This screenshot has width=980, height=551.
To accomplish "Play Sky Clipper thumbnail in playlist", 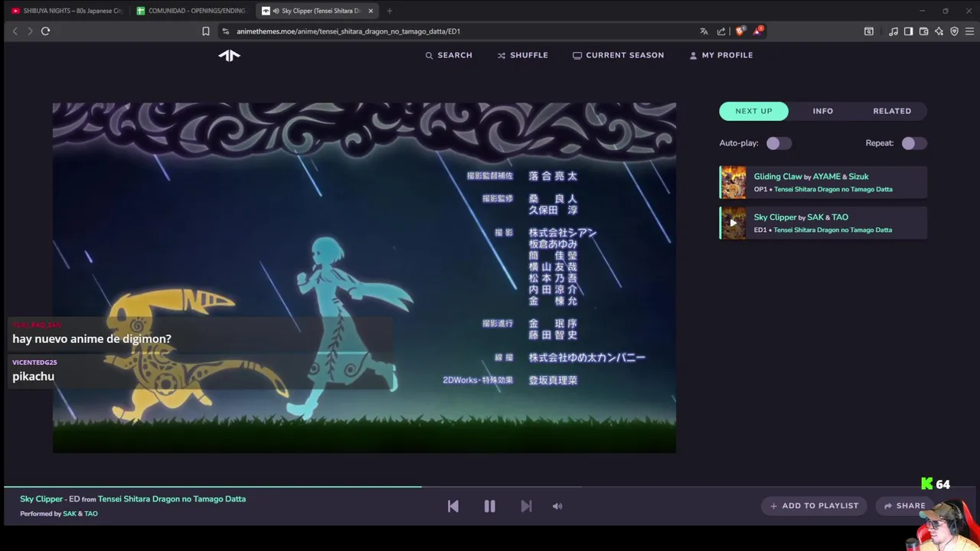I will point(733,223).
